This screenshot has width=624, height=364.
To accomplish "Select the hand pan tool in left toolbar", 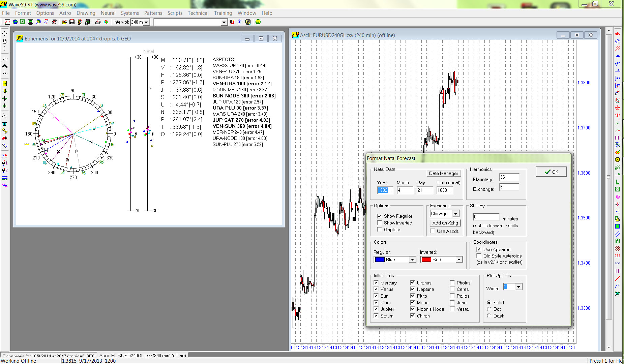I will tap(5, 41).
